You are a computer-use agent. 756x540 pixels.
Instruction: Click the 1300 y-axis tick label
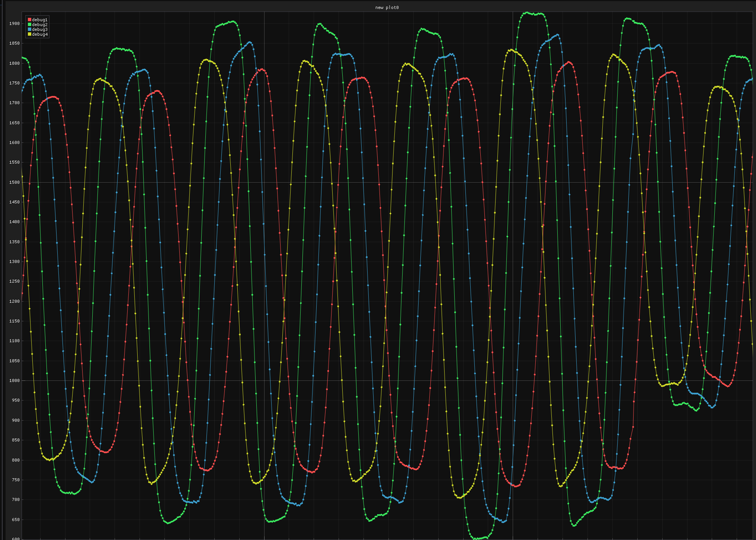point(15,261)
